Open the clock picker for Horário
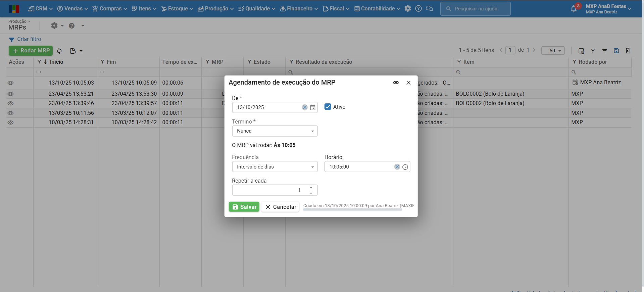This screenshot has width=644, height=292. coord(405,167)
